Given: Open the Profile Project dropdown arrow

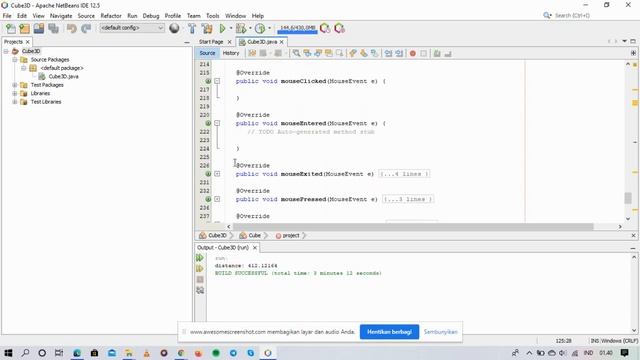Looking at the screenshot, I should pos(269,28).
